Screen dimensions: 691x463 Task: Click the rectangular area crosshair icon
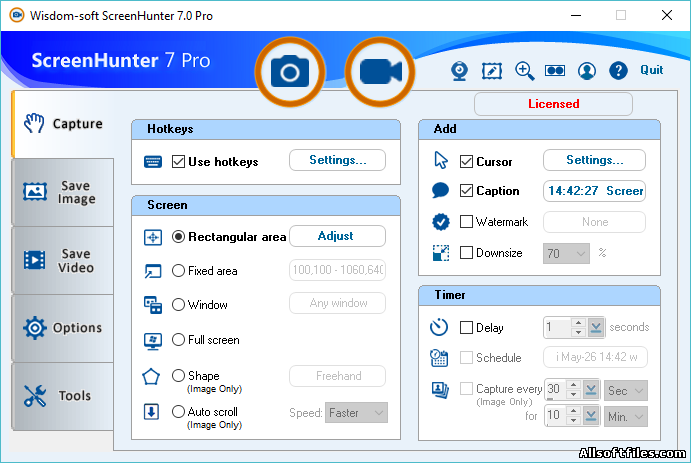[x=153, y=237]
